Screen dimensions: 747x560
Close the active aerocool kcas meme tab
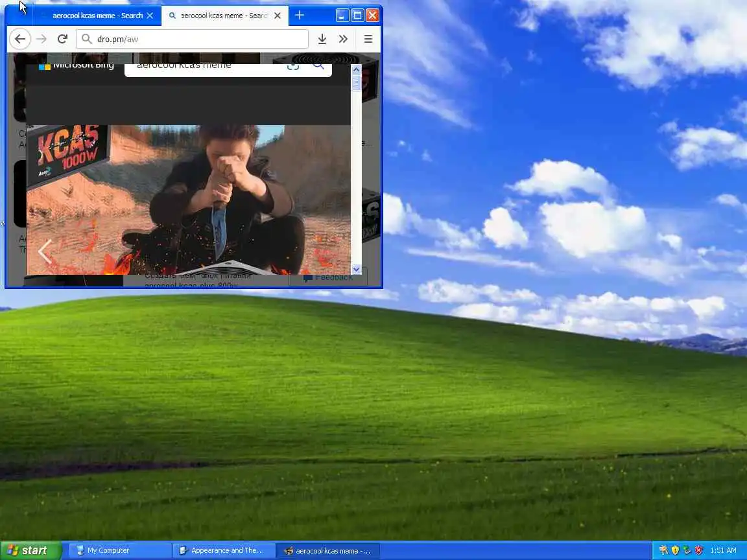tap(278, 16)
